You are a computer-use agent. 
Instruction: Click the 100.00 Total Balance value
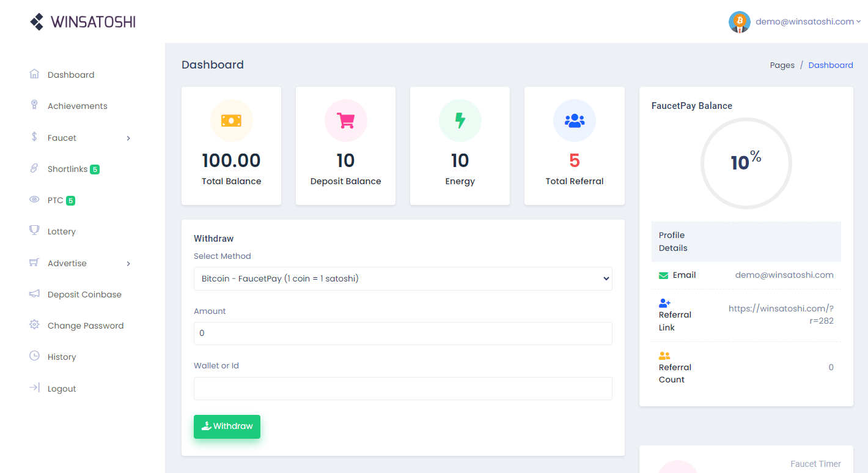[231, 160]
